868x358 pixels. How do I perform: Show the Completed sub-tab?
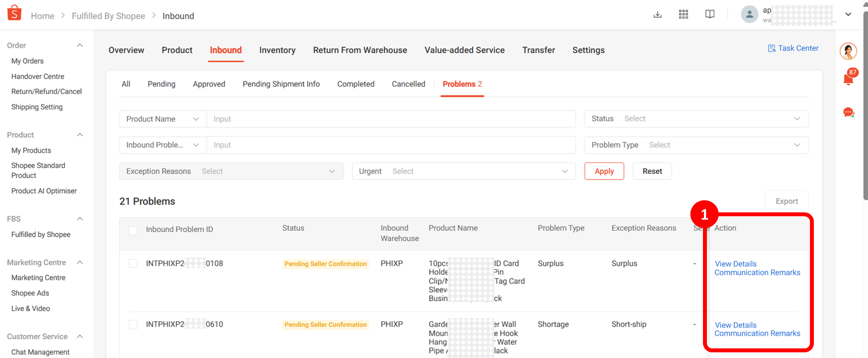coord(356,84)
